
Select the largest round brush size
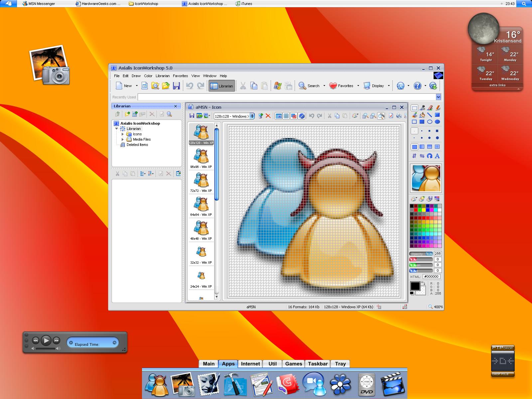[x=438, y=138]
